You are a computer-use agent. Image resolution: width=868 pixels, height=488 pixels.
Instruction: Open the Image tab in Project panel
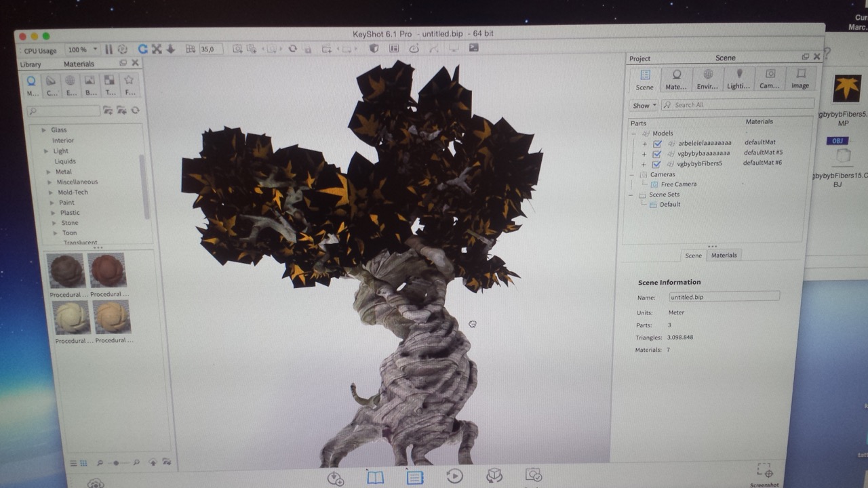[x=800, y=79]
